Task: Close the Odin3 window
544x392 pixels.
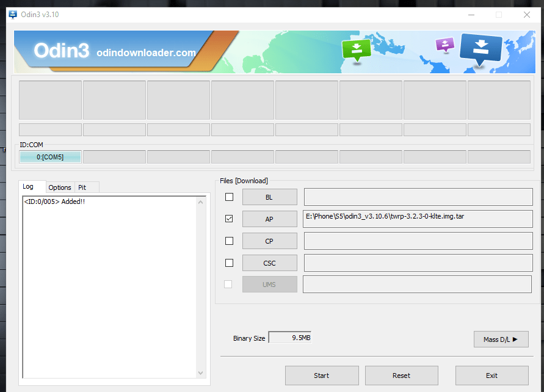Action: (527, 15)
